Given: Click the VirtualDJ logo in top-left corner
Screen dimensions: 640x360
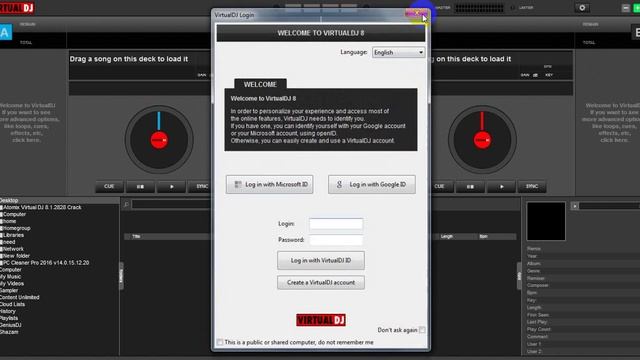Looking at the screenshot, I should 17,7.
